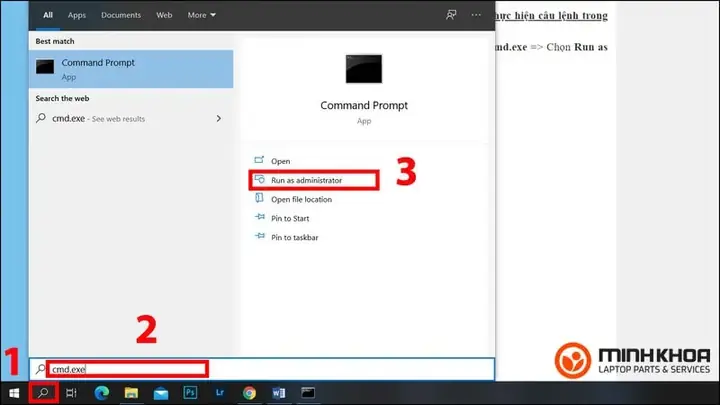Viewport: 720px width, 405px height.
Task: Choose Open file location
Action: coord(301,199)
